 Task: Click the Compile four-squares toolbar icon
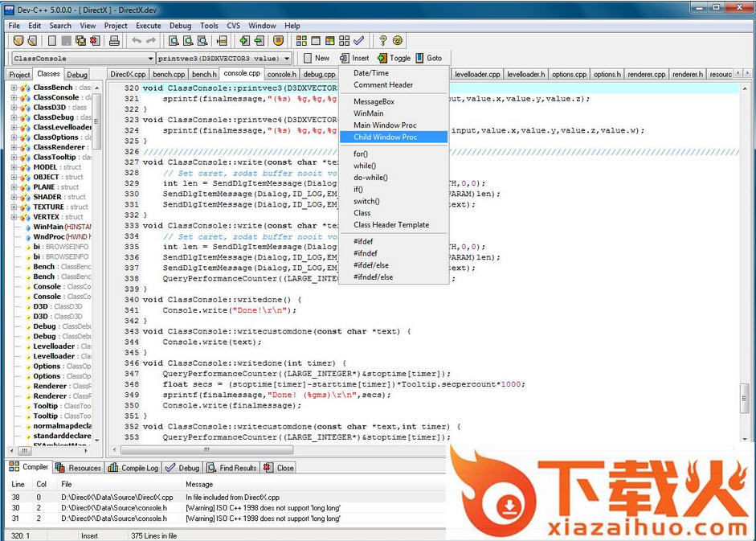pos(301,41)
